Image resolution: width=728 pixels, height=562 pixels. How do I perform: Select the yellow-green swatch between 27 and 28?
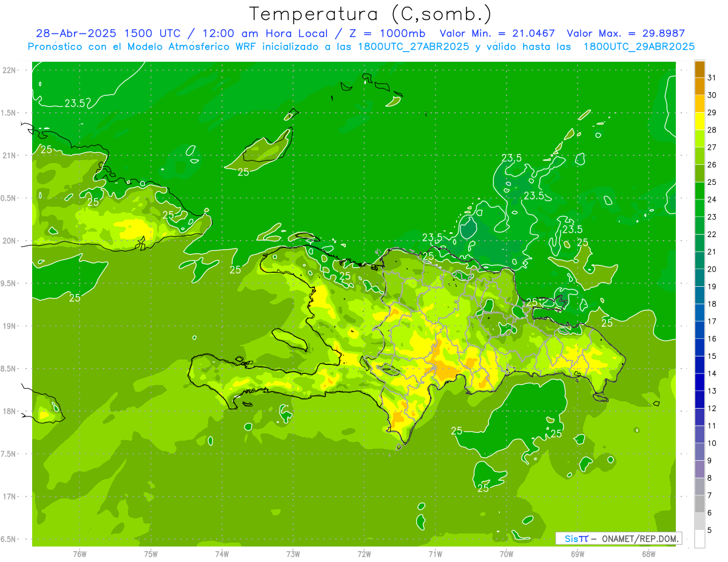click(x=699, y=139)
